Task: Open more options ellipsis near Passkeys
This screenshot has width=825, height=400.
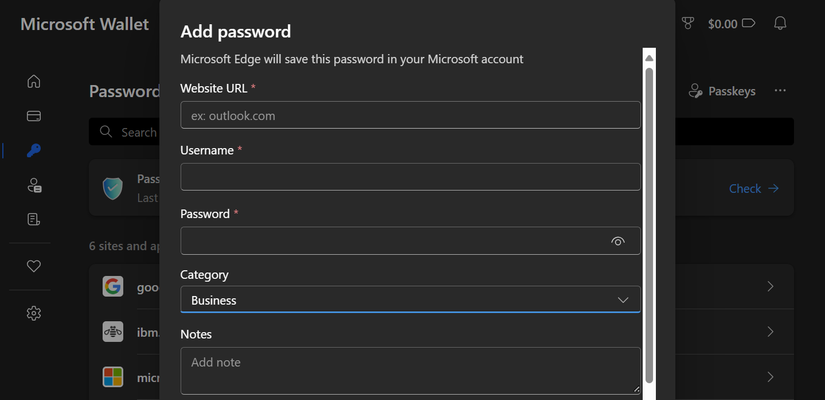Action: tap(780, 91)
